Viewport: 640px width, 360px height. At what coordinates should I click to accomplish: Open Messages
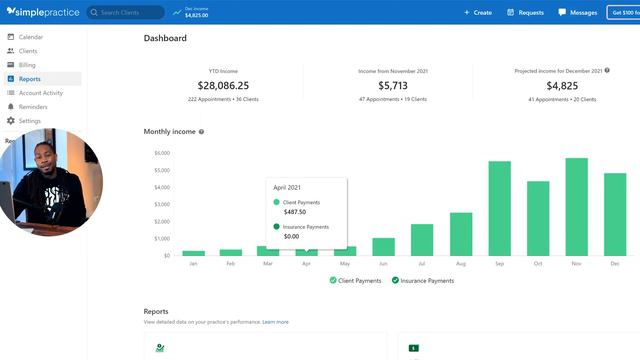[x=578, y=13]
